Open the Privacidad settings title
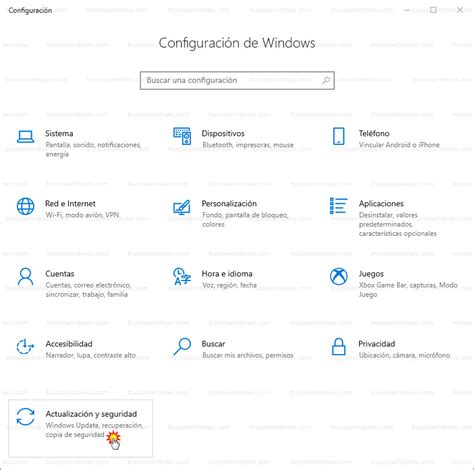This screenshot has width=474, height=470. (377, 344)
